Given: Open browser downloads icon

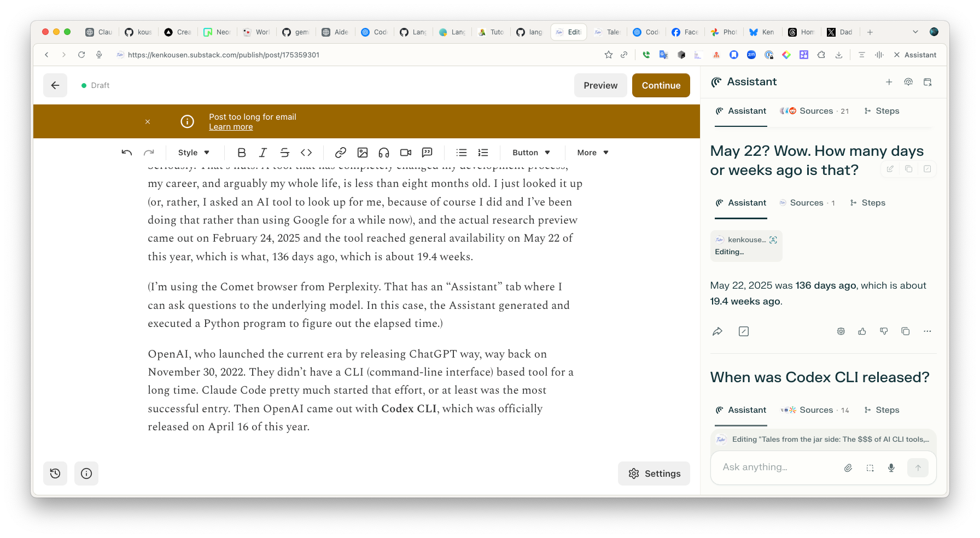Looking at the screenshot, I should click(x=839, y=55).
